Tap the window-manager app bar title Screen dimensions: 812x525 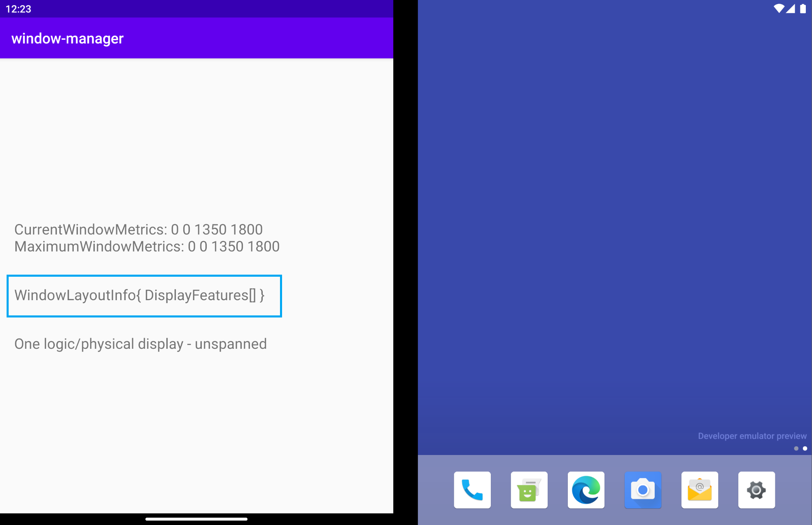click(67, 38)
